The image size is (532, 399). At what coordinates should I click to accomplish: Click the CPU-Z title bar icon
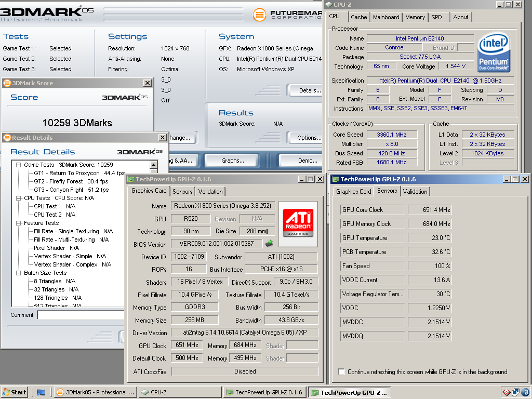coord(329,5)
